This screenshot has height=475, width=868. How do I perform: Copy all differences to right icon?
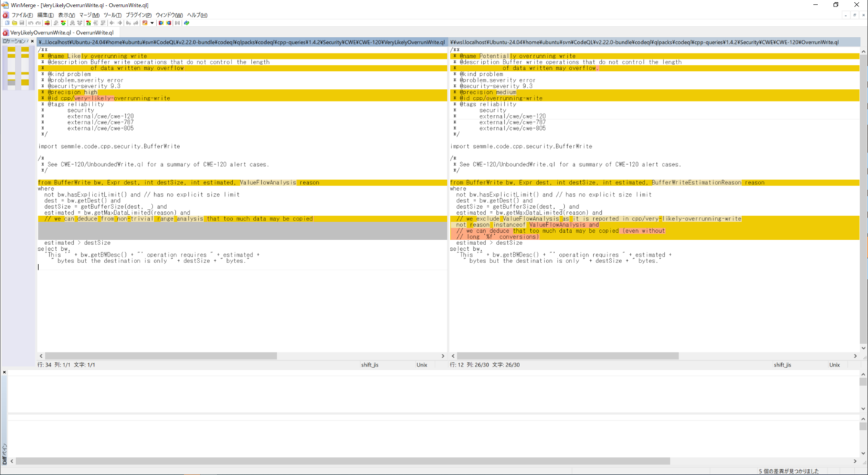[x=161, y=22]
